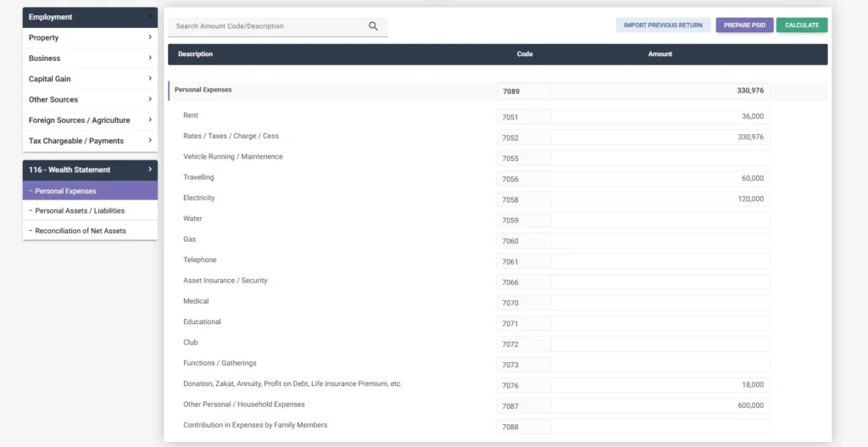Click the Functions / Gatherings amount field
Screen dimensions: 868x447
(x=660, y=365)
